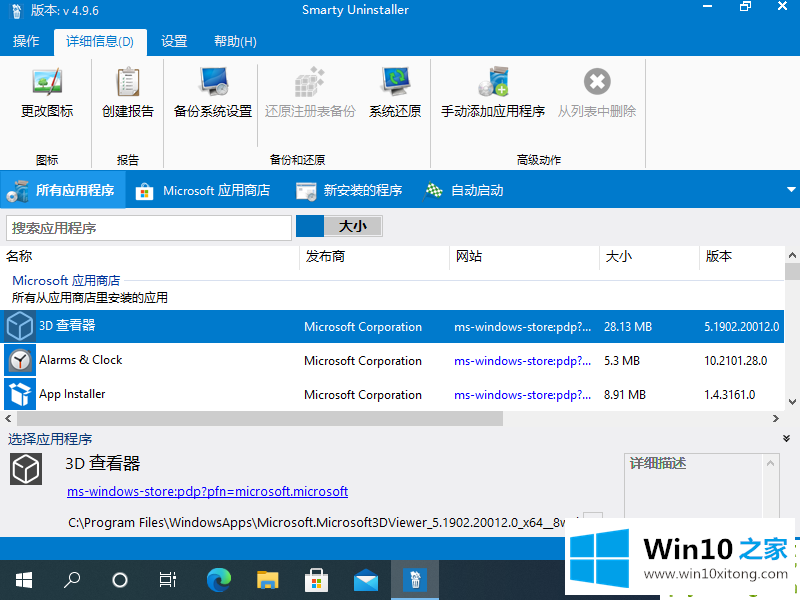This screenshot has width=800, height=600.
Task: Open the 设置 settings tab
Action: 174,41
